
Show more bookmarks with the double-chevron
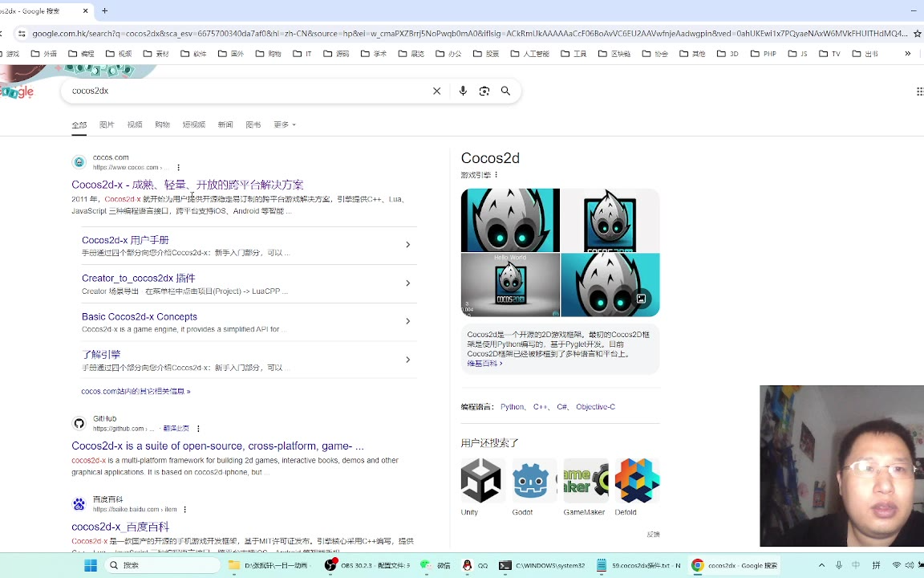[907, 54]
